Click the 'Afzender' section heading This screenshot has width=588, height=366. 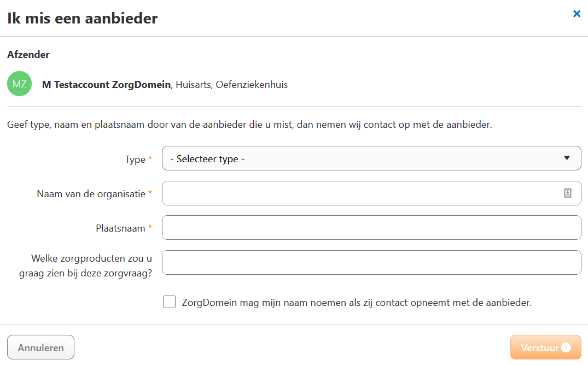tap(28, 55)
